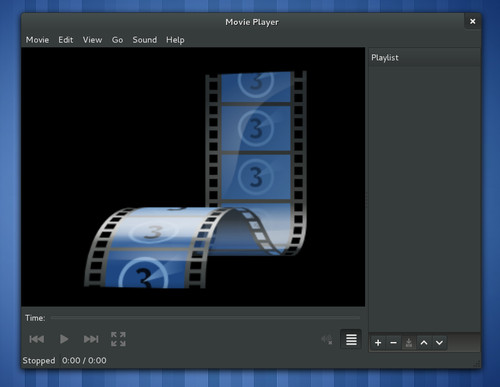
Task: Click the Playlist header label
Action: 385,58
